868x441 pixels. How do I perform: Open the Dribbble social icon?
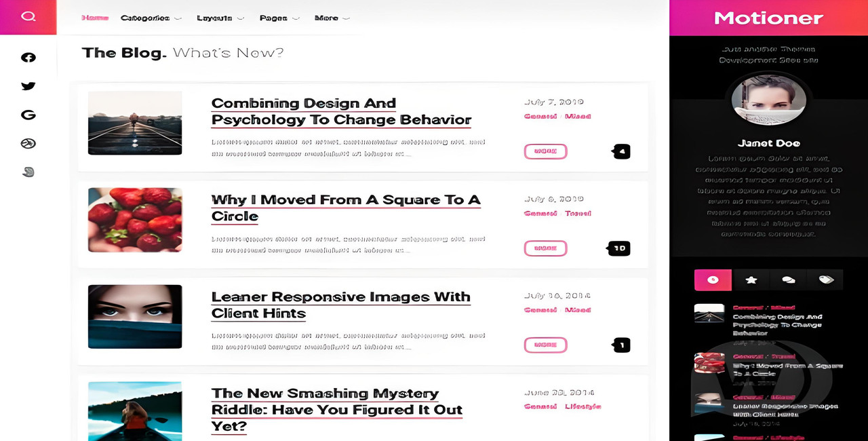(28, 143)
